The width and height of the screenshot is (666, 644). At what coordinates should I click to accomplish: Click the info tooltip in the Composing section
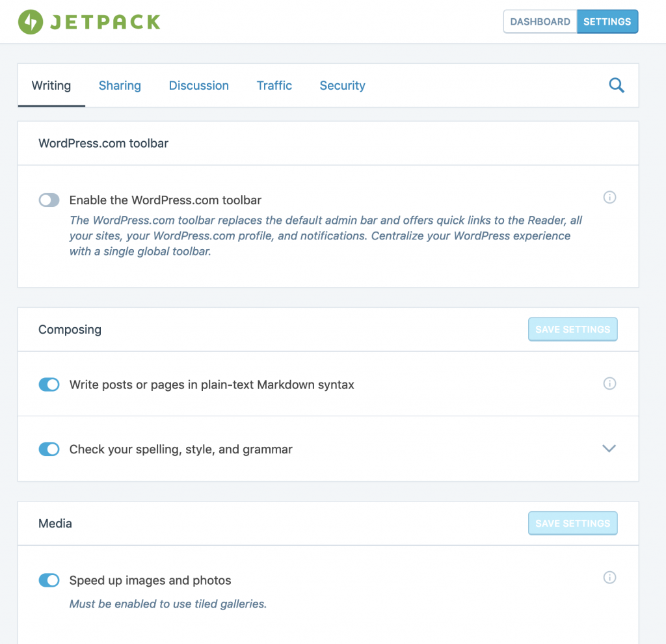coord(609,384)
